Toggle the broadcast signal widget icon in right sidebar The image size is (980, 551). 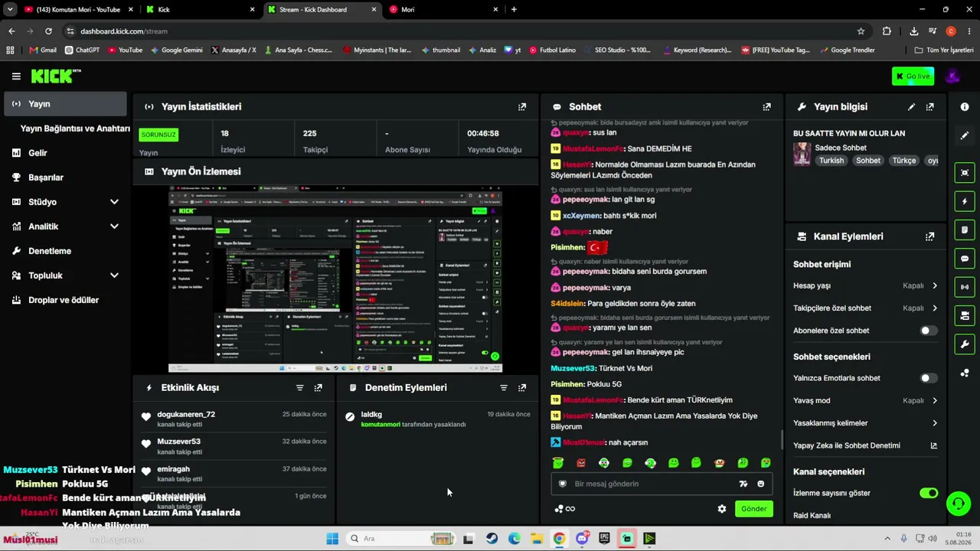coord(965,287)
